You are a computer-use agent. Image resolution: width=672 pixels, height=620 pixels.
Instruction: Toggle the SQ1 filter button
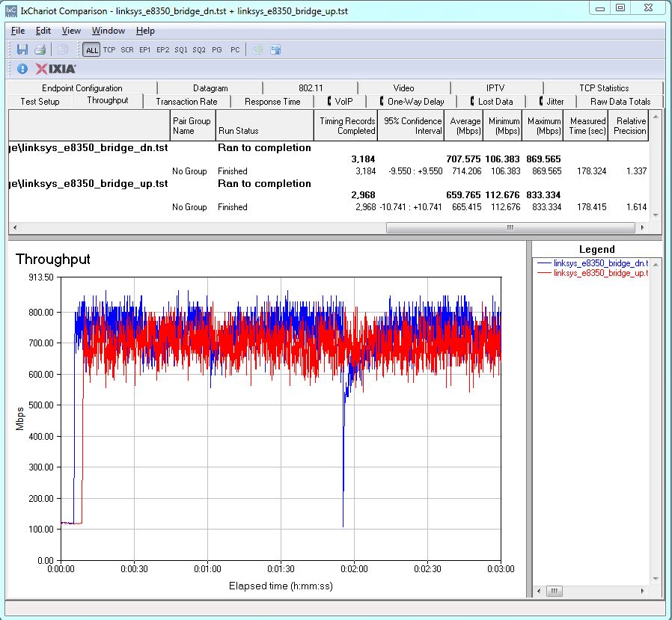[181, 49]
